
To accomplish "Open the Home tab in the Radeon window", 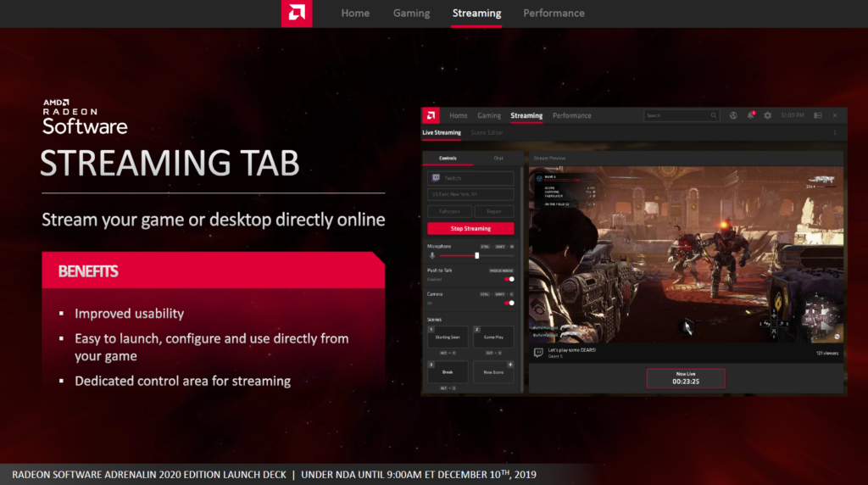I will click(459, 115).
